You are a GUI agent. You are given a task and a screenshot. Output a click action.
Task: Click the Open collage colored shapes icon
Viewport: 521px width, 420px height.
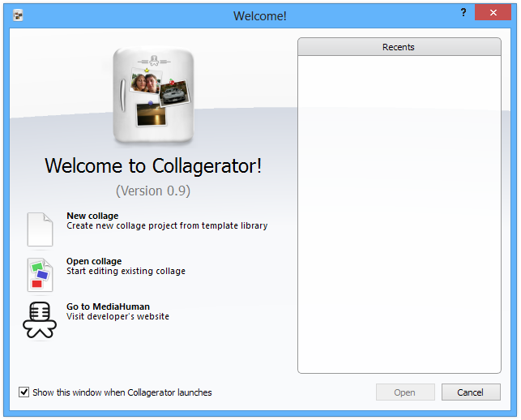point(40,275)
